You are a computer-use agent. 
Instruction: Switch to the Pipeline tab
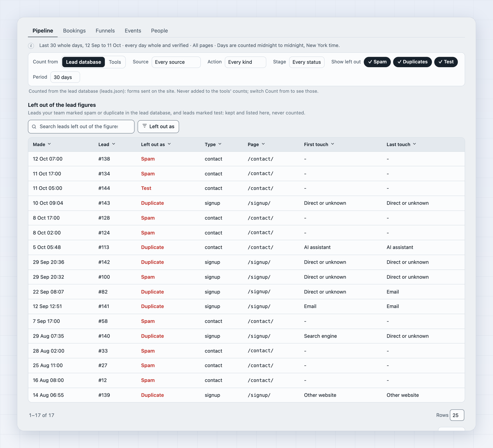[43, 31]
